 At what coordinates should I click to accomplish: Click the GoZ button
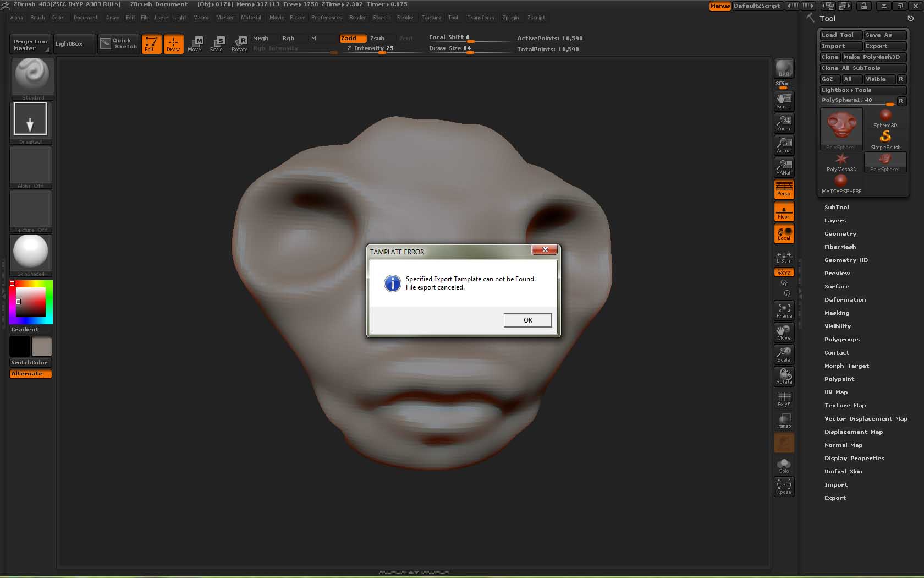pos(830,79)
